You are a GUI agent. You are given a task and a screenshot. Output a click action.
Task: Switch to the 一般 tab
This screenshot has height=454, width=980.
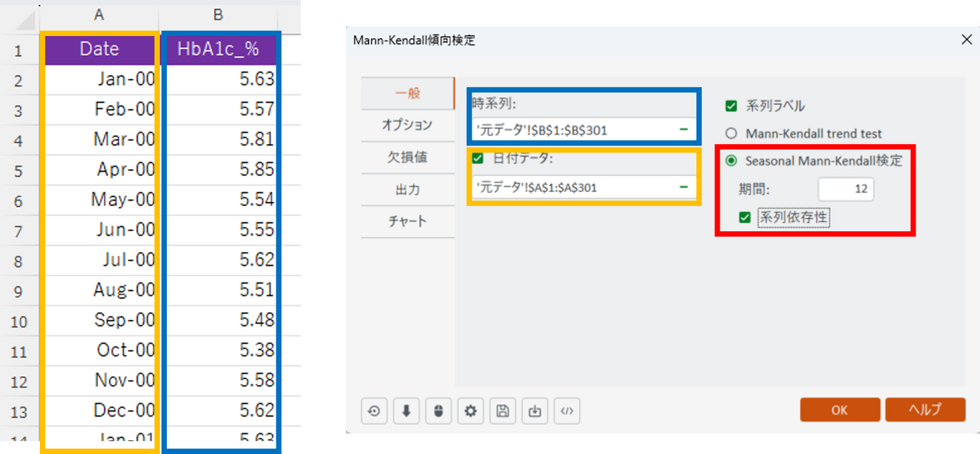(x=407, y=93)
